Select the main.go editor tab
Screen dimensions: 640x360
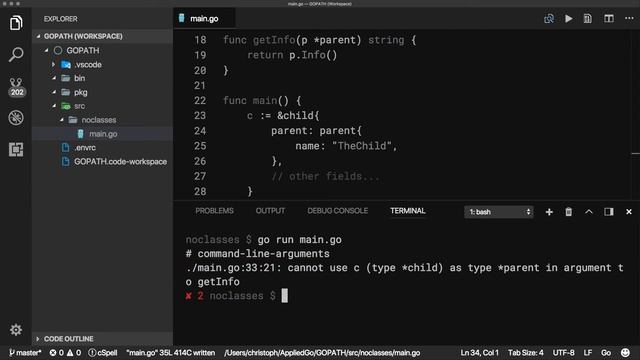[204, 19]
